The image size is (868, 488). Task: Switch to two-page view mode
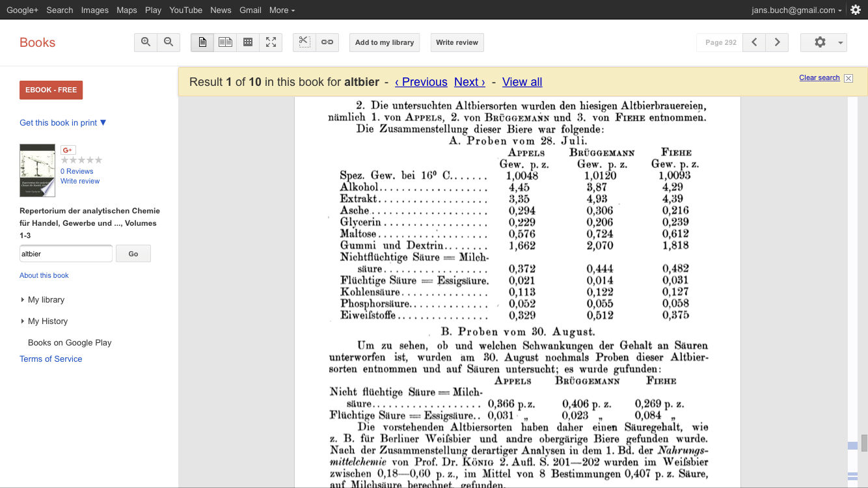225,42
